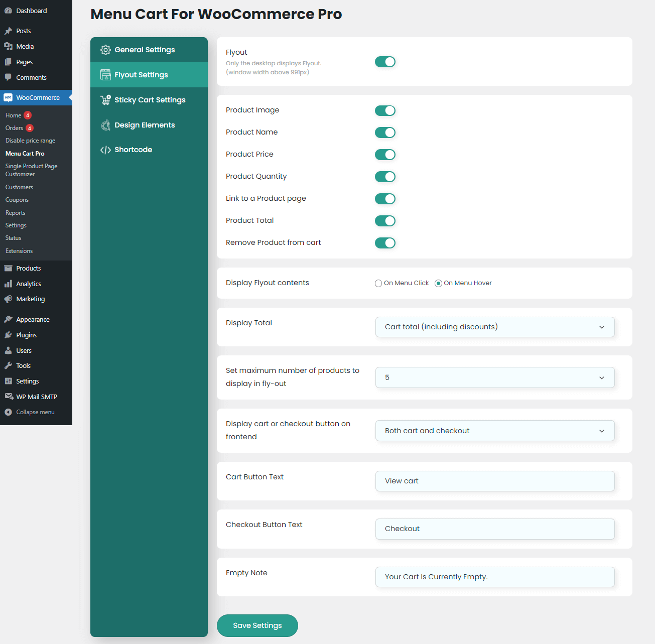Open Single Product Page Customizer
The height and width of the screenshot is (644, 655).
point(32,170)
